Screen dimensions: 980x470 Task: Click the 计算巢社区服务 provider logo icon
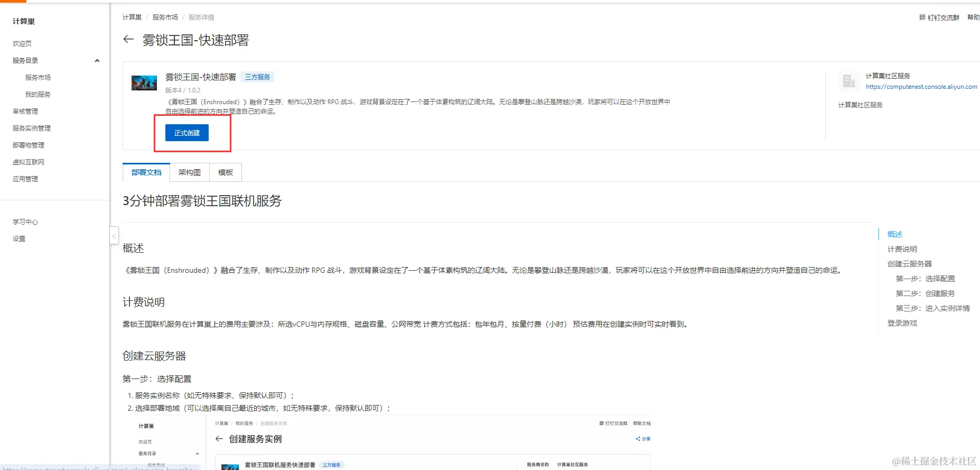pyautogui.click(x=849, y=81)
